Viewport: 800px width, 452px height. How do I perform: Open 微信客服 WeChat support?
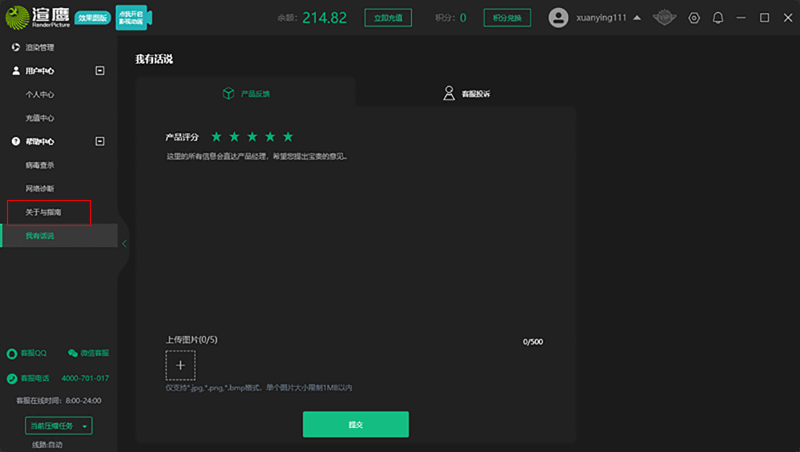coord(88,353)
